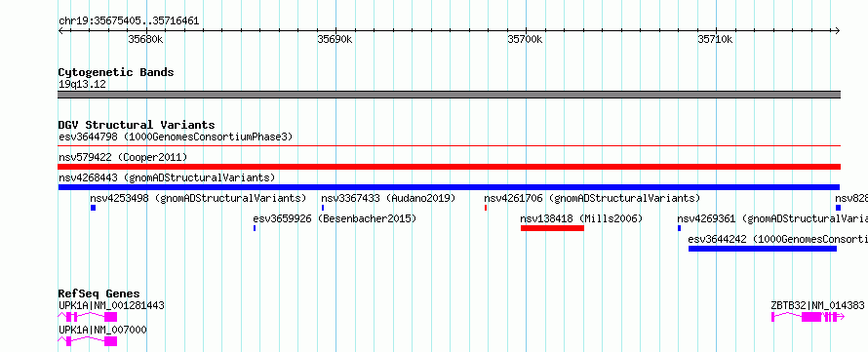Image resolution: width=868 pixels, height=352 pixels.
Task: Click the gray 19q13.12 cytogenetic band
Action: tap(449, 94)
